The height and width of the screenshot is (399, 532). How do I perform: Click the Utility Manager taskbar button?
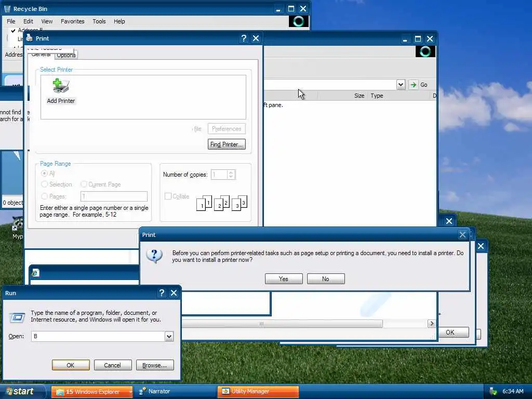258,392
